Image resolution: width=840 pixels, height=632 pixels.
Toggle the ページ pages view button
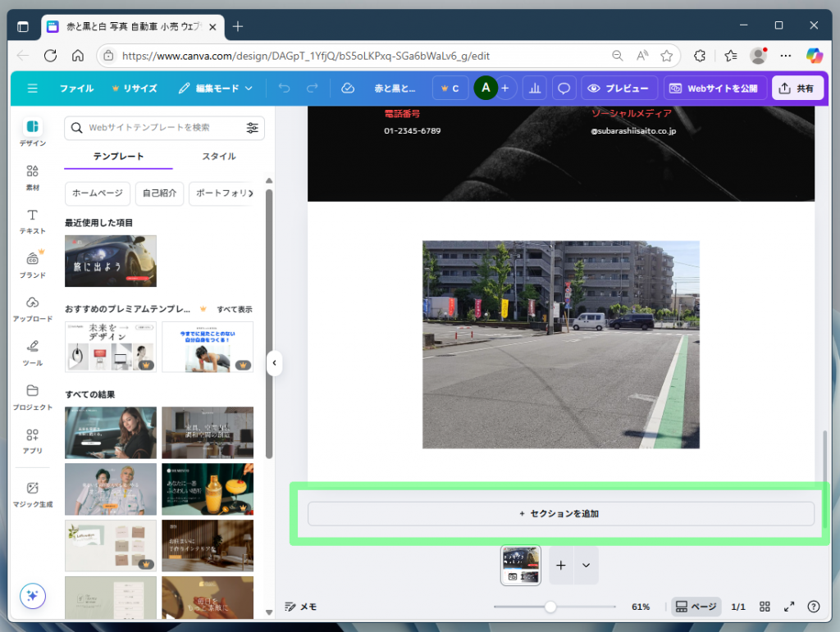(696, 607)
